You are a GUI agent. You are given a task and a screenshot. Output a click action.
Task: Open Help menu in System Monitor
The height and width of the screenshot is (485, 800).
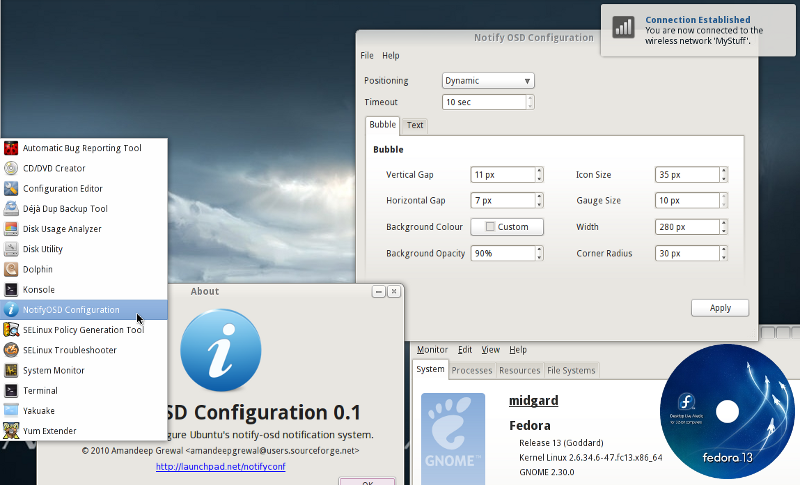518,350
